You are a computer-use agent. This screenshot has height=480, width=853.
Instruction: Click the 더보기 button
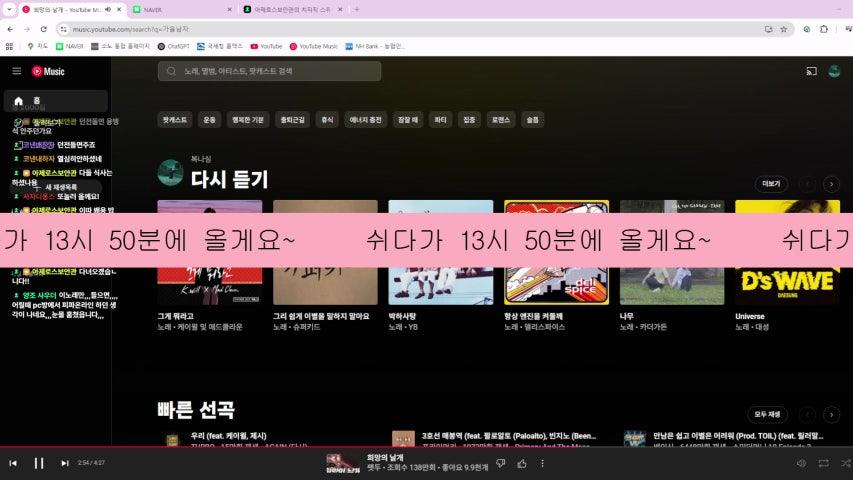pos(771,184)
